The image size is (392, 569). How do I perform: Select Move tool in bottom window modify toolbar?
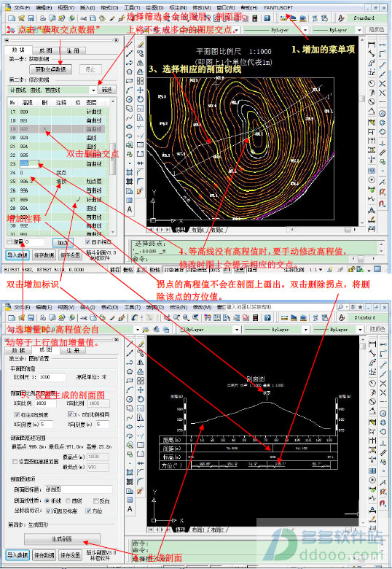coord(141,390)
